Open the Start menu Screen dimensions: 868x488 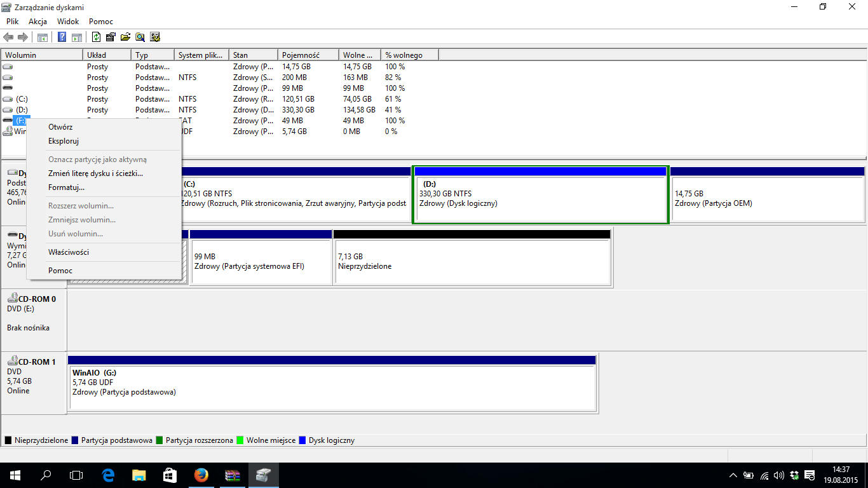point(15,475)
